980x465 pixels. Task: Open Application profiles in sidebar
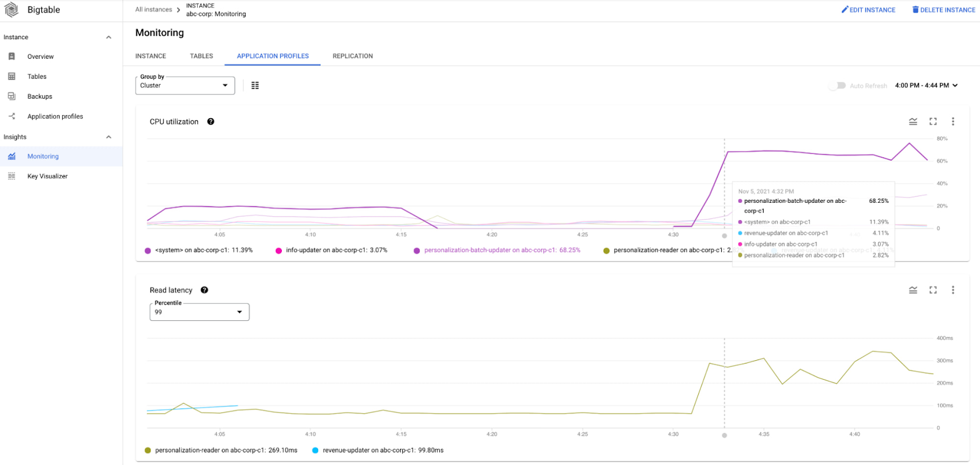(x=55, y=116)
